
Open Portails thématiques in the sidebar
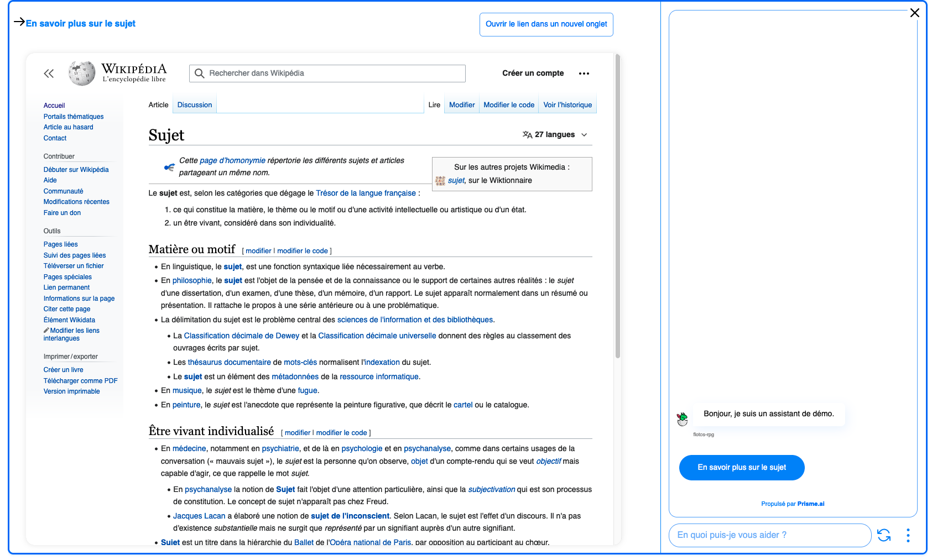coord(74,117)
